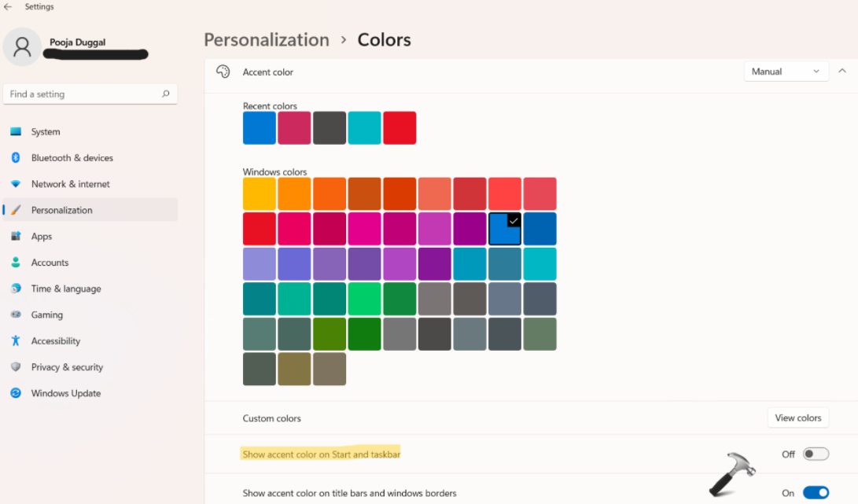This screenshot has height=504, width=858.
Task: Click the Gaming controller icon
Action: [16, 315]
